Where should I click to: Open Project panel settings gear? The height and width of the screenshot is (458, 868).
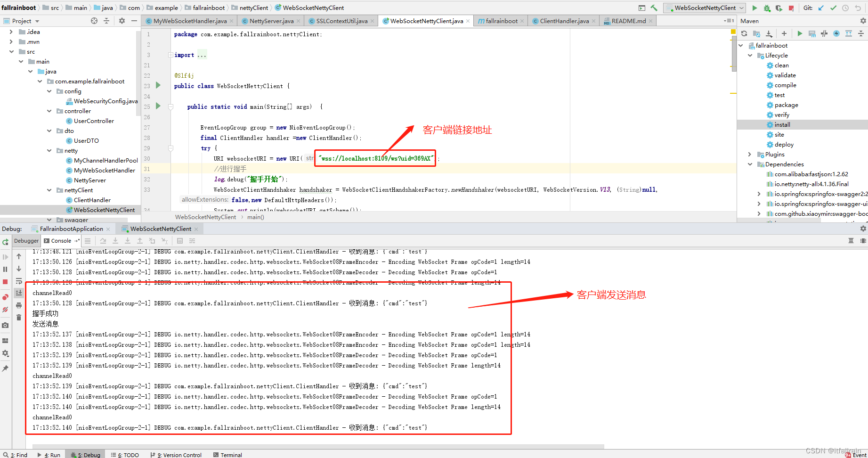[x=122, y=21]
